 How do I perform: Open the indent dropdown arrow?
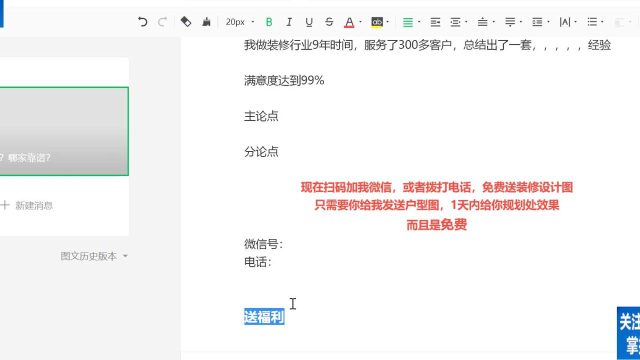pyautogui.click(x=466, y=22)
